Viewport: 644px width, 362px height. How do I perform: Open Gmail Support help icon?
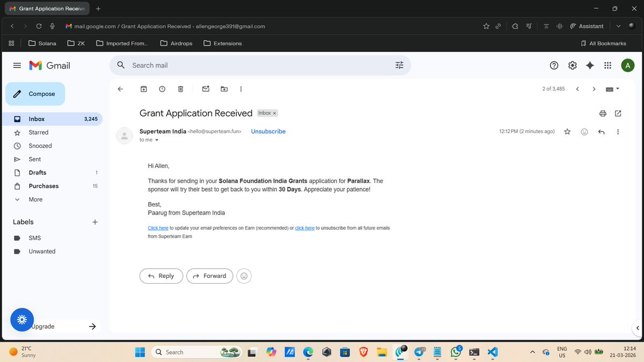[x=554, y=65]
